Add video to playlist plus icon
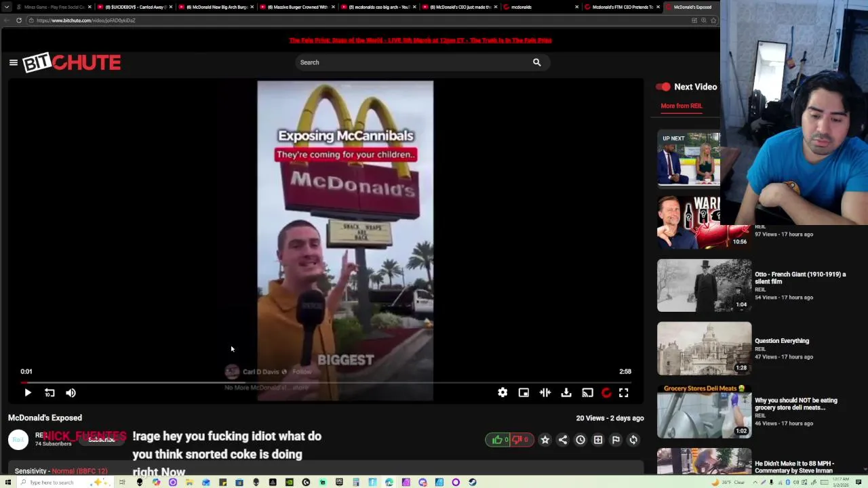 click(598, 440)
